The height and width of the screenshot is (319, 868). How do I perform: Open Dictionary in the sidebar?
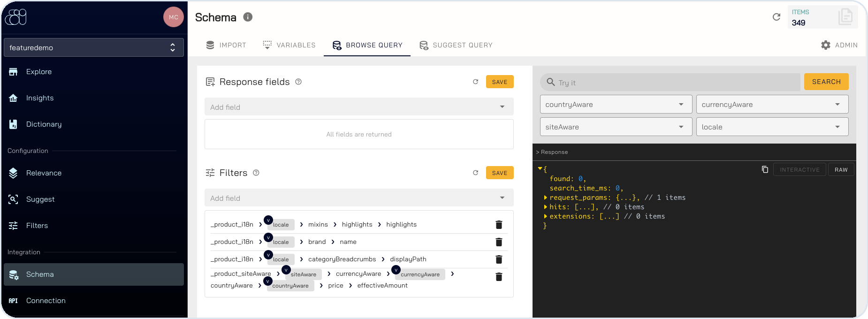[94, 124]
